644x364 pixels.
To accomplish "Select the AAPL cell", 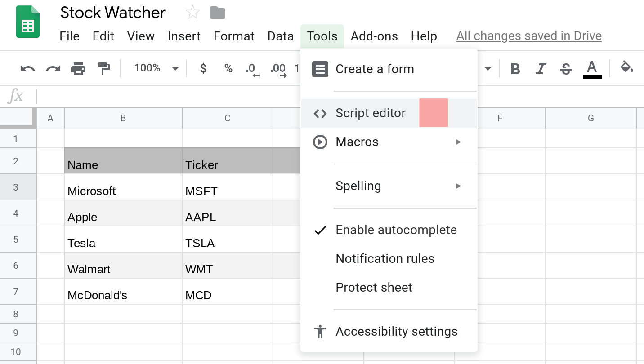I will [228, 213].
